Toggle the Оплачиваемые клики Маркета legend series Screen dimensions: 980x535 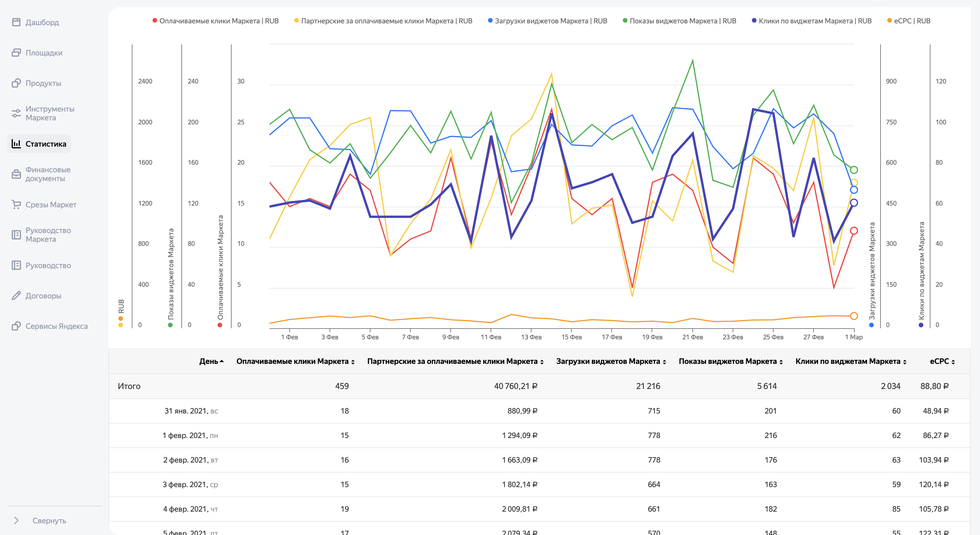219,21
